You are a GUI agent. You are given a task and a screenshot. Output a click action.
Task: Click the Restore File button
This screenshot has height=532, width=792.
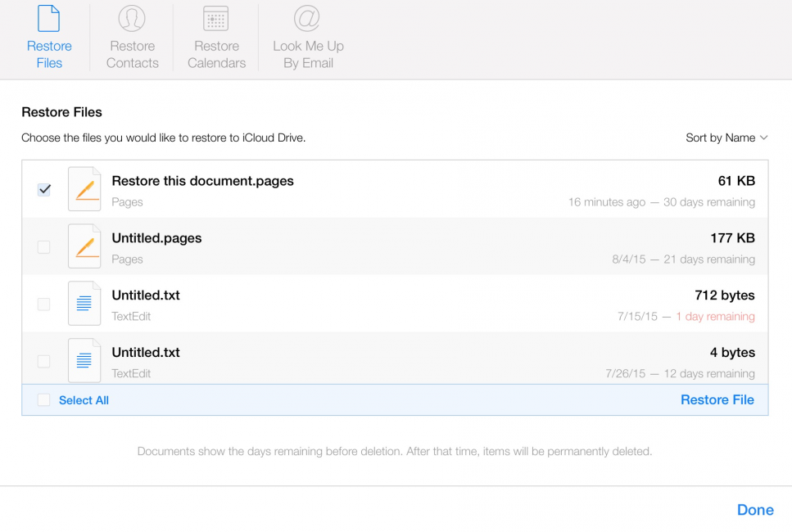pyautogui.click(x=717, y=399)
